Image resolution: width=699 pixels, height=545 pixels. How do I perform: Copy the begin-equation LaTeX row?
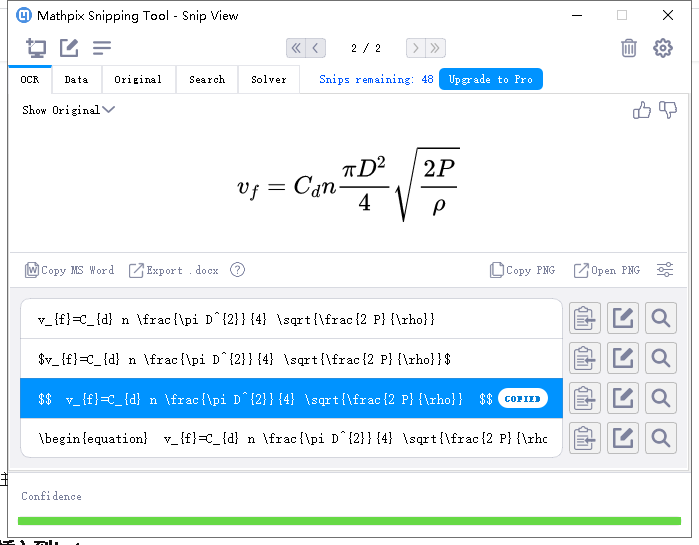coord(585,438)
